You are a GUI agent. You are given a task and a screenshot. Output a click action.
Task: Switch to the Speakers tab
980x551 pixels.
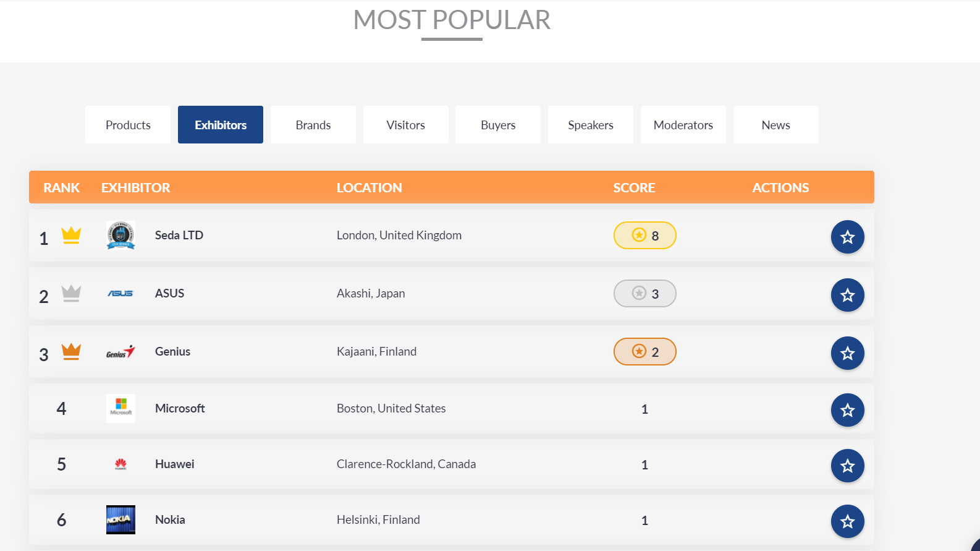coord(591,124)
